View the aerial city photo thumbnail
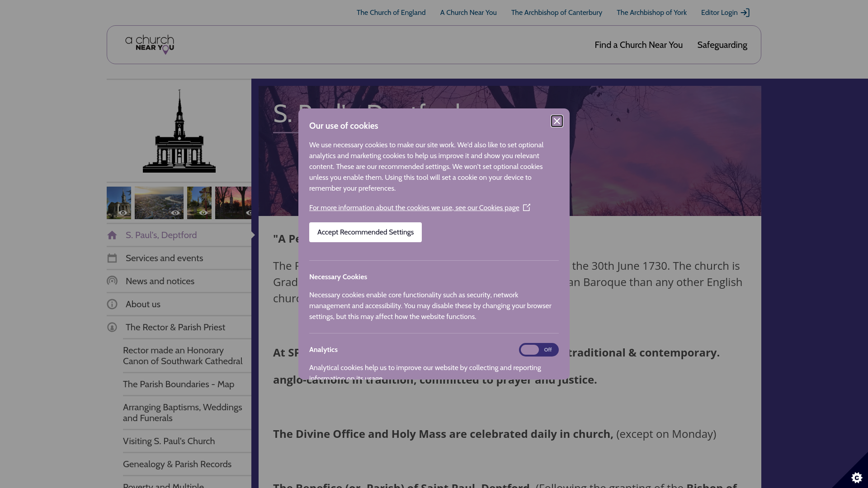Screen dimensions: 868x488 click(159, 203)
